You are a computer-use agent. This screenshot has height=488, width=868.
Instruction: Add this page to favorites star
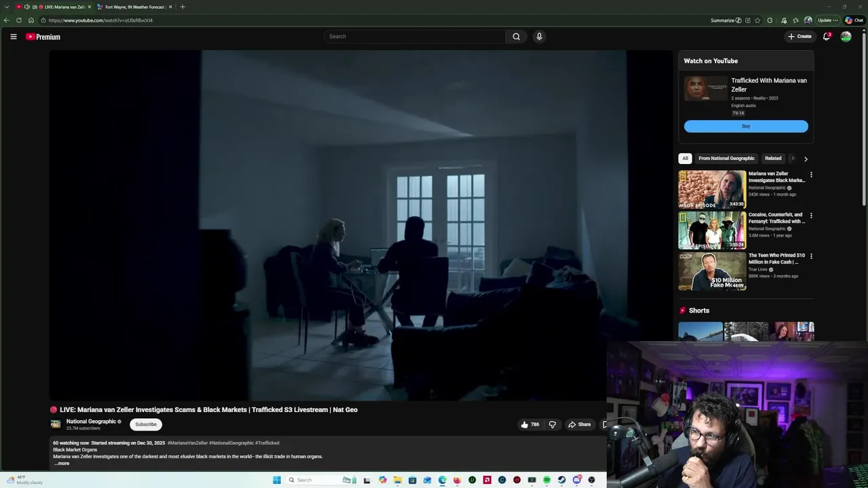(x=757, y=20)
